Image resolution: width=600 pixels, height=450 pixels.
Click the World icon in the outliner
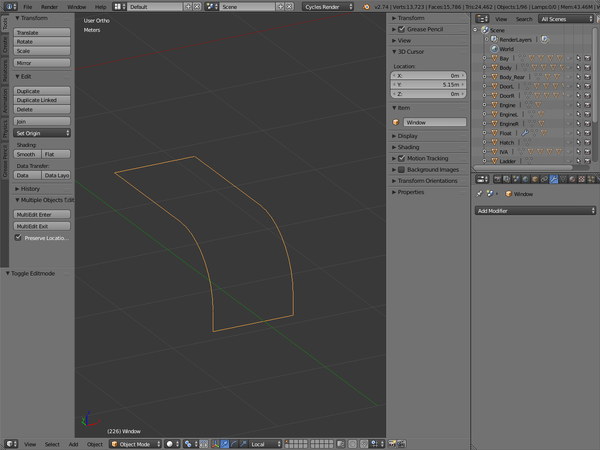tap(493, 48)
